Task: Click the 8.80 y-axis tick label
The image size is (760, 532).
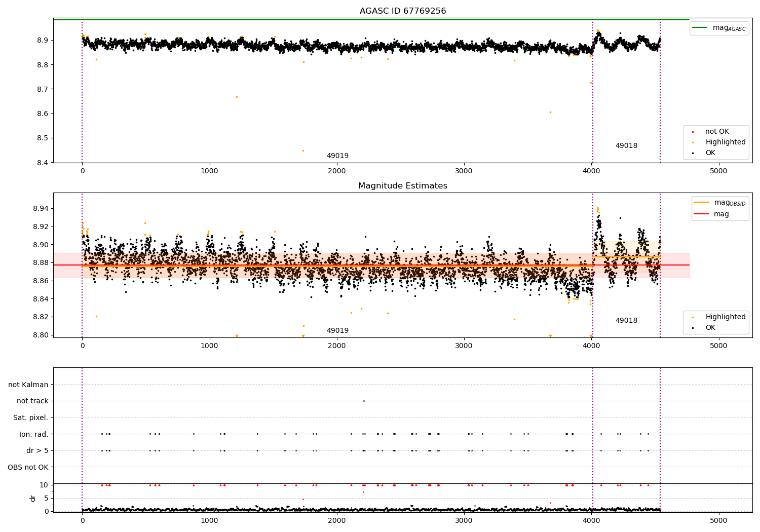Action: coord(41,335)
